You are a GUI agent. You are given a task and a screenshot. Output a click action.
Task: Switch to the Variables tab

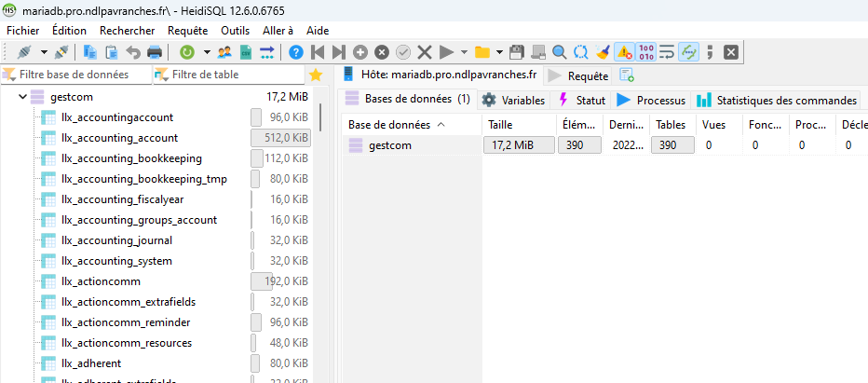point(513,100)
